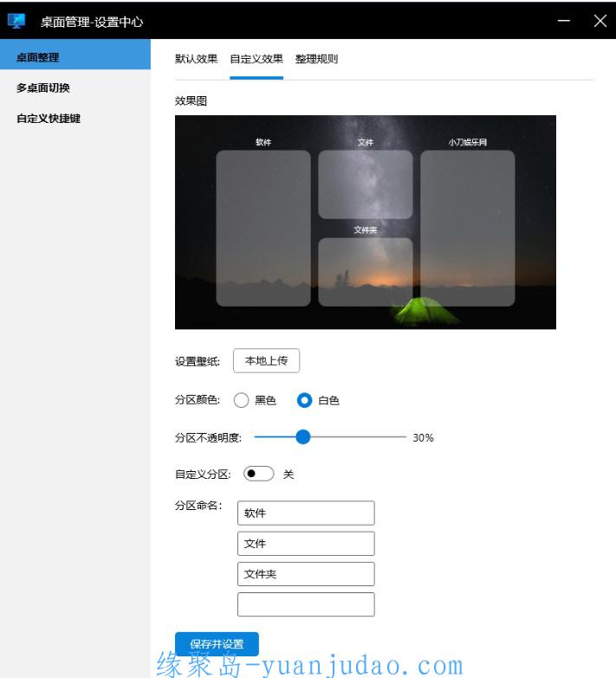Click the 分区不透明度 slider handle
The image size is (616, 678).
[x=303, y=437]
